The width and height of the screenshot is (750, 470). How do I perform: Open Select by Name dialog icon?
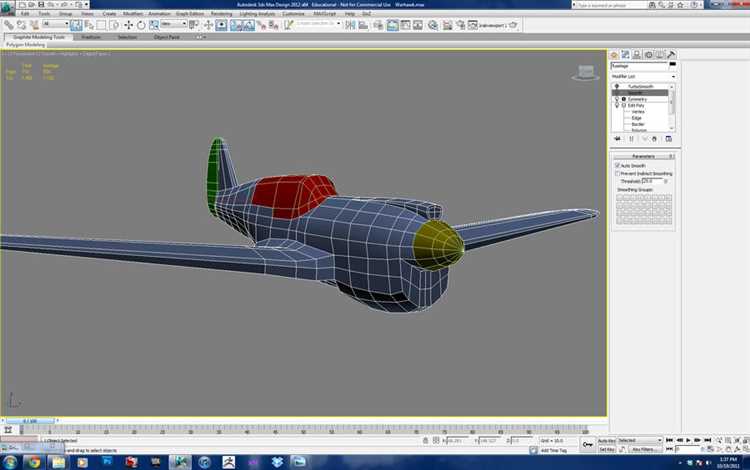(x=89, y=25)
